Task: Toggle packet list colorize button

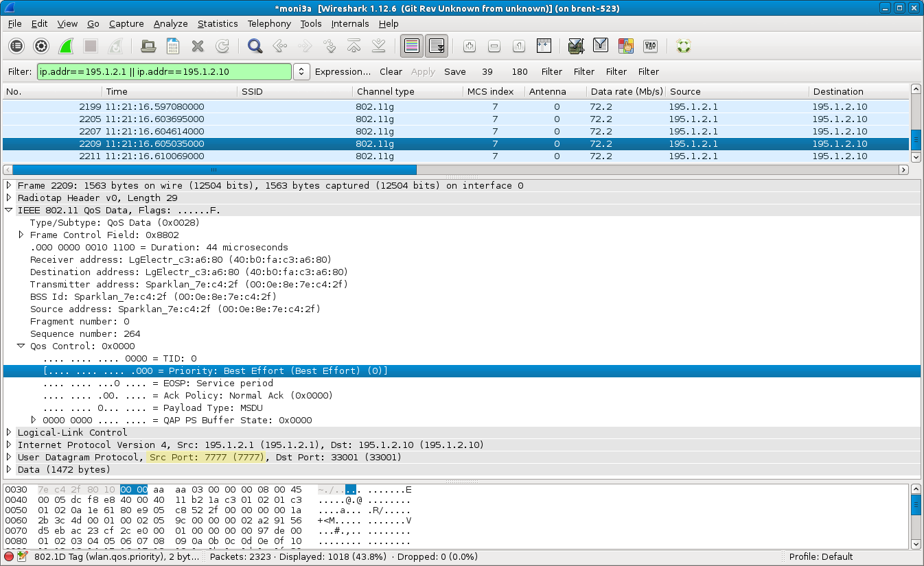Action: pyautogui.click(x=412, y=47)
